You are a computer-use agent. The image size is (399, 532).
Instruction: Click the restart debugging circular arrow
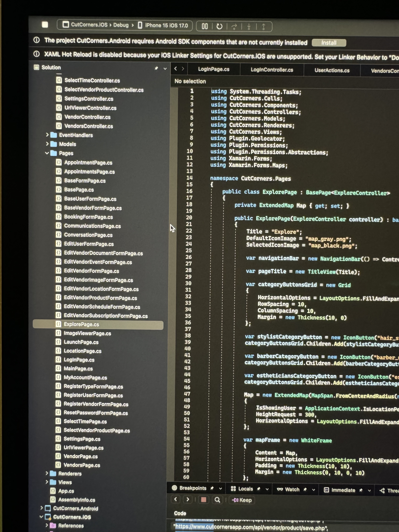pos(219,26)
